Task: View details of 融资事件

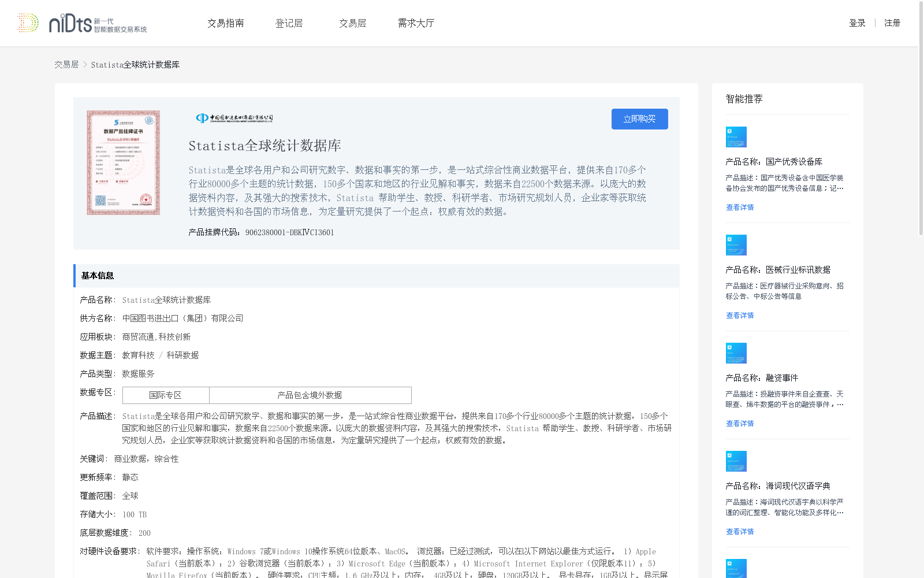Action: 740,424
